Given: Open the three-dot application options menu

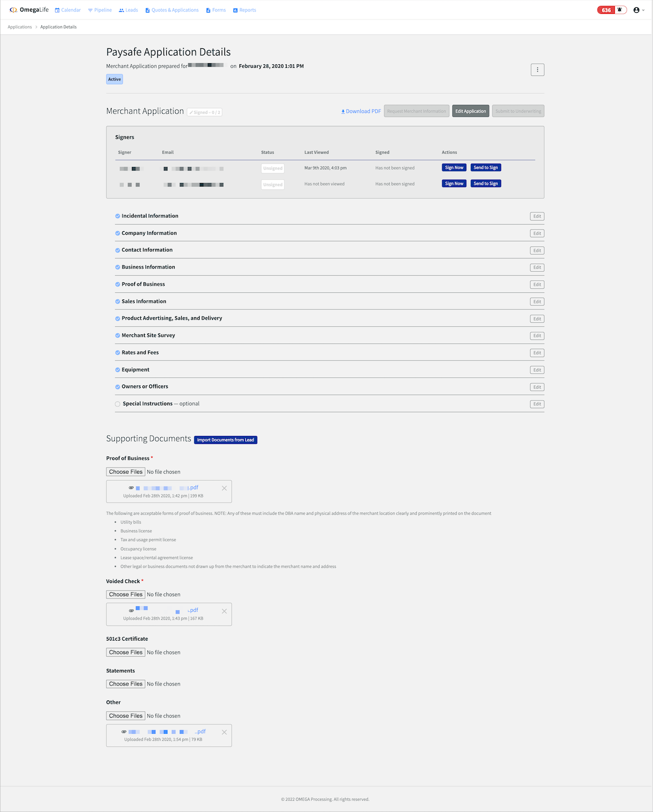Looking at the screenshot, I should click(537, 70).
